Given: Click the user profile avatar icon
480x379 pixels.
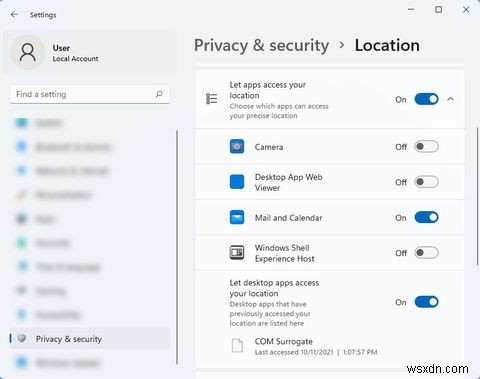Looking at the screenshot, I should point(28,52).
